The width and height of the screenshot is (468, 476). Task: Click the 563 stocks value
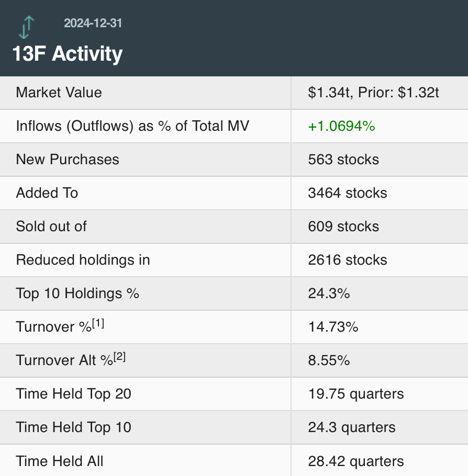(x=343, y=160)
